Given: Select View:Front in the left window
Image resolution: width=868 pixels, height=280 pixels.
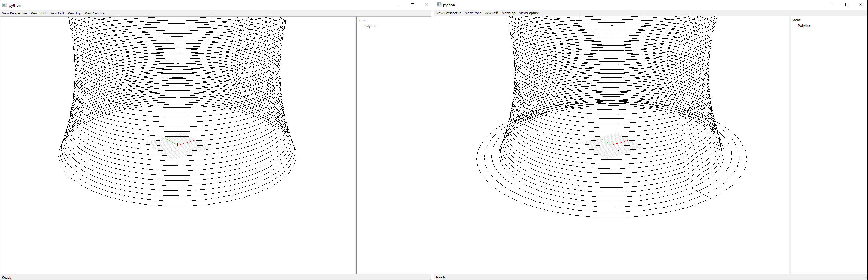Looking at the screenshot, I should pyautogui.click(x=39, y=13).
